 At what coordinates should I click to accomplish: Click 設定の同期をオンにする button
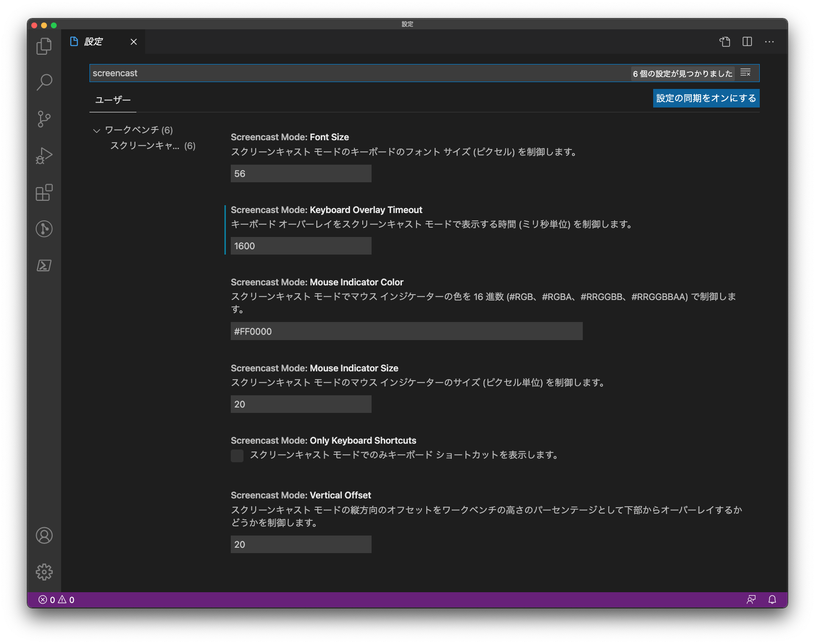706,98
